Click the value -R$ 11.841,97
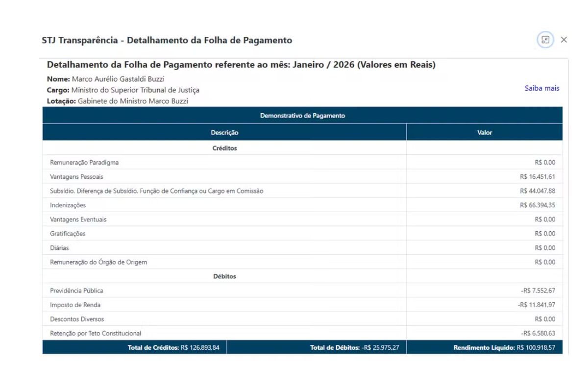 [x=537, y=305]
